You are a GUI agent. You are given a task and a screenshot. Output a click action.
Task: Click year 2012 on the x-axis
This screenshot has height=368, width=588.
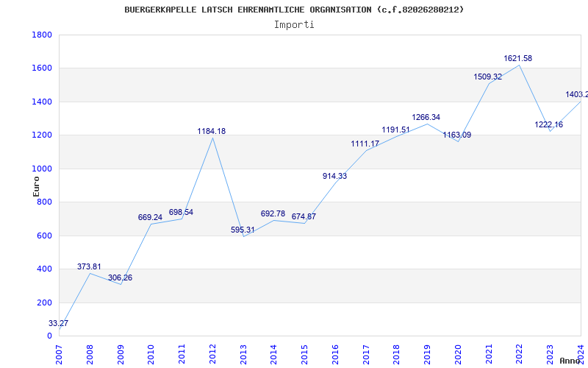212,354
